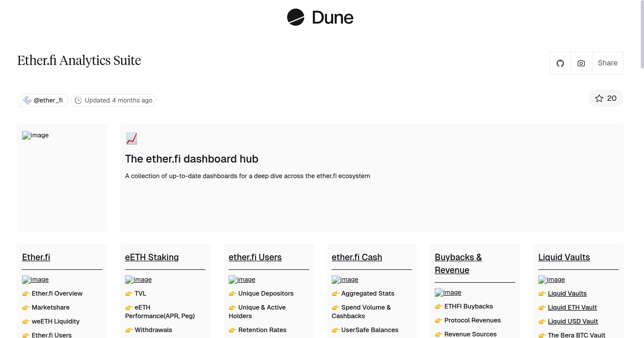The width and height of the screenshot is (644, 338).
Task: Open the Ether.fi Overview link
Action: (x=57, y=293)
